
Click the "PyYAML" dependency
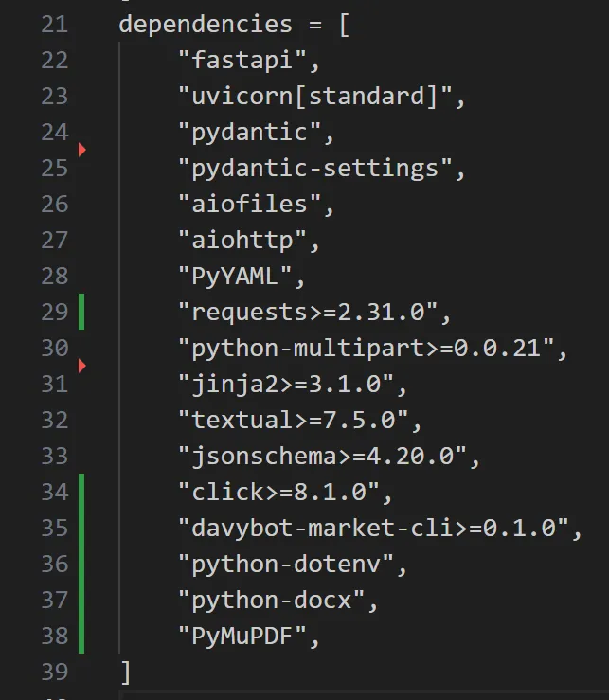coord(235,277)
